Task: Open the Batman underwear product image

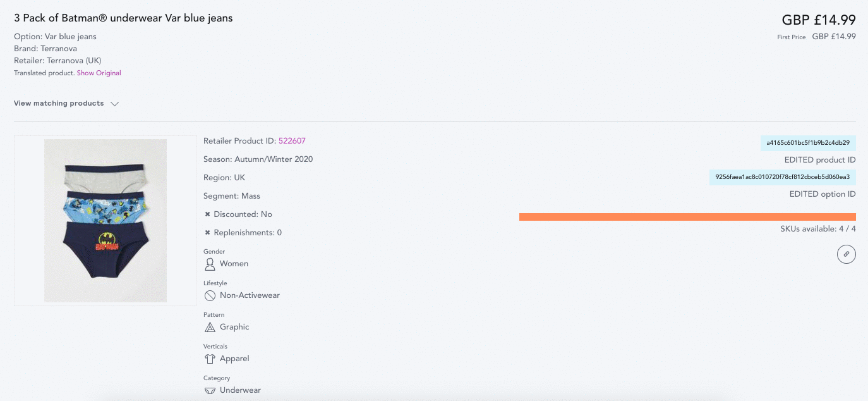Action: click(105, 221)
